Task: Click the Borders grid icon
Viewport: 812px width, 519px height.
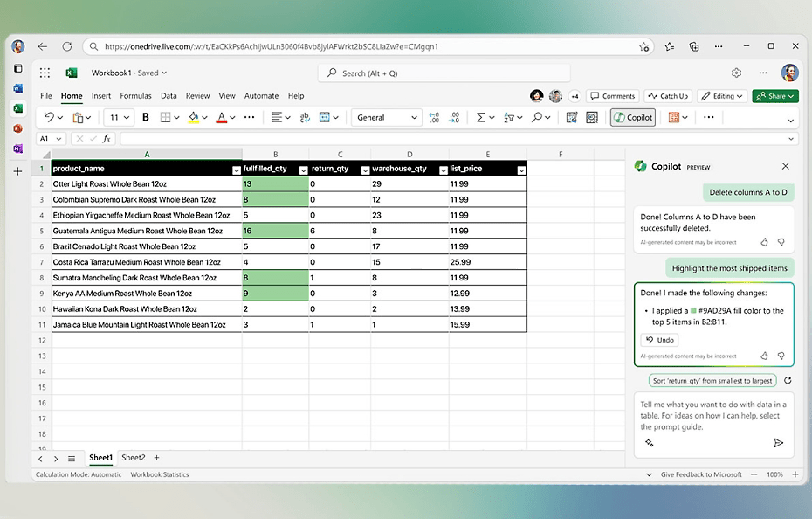Action: point(166,117)
